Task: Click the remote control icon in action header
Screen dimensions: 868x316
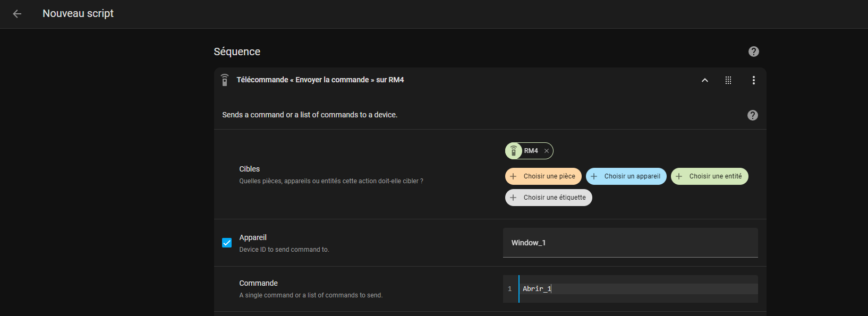Action: (225, 80)
